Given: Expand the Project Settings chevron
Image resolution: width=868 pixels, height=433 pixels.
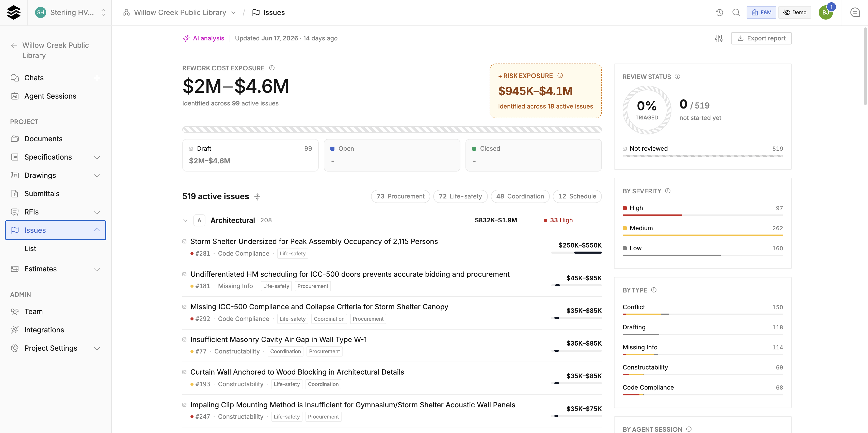Looking at the screenshot, I should point(97,348).
